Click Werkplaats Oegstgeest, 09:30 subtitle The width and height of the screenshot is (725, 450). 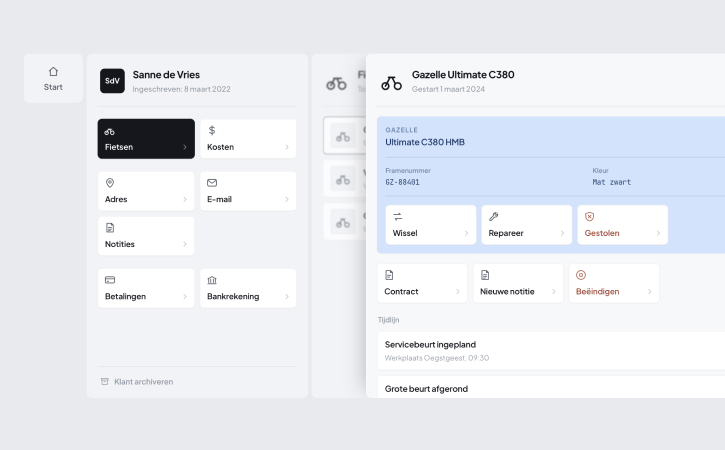[436, 358]
